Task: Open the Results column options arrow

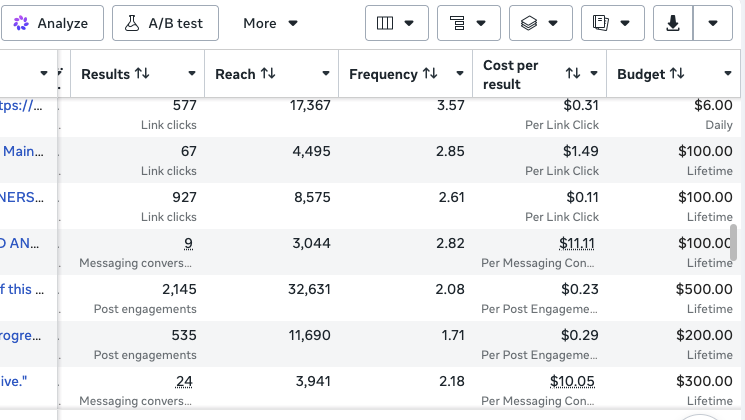Action: (192, 74)
